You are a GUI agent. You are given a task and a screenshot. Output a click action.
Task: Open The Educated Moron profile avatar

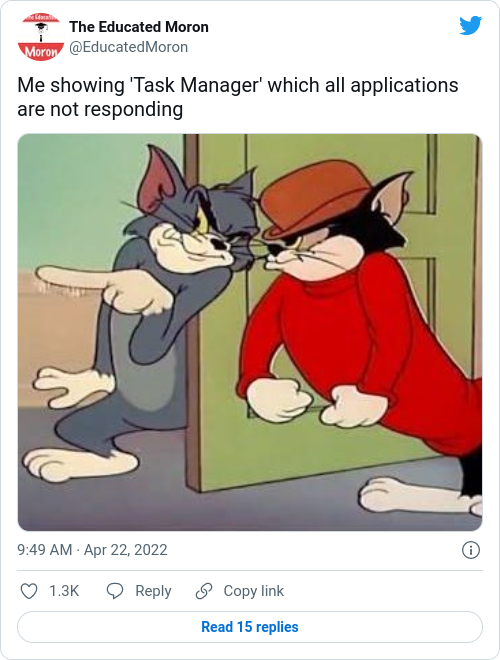[x=40, y=37]
